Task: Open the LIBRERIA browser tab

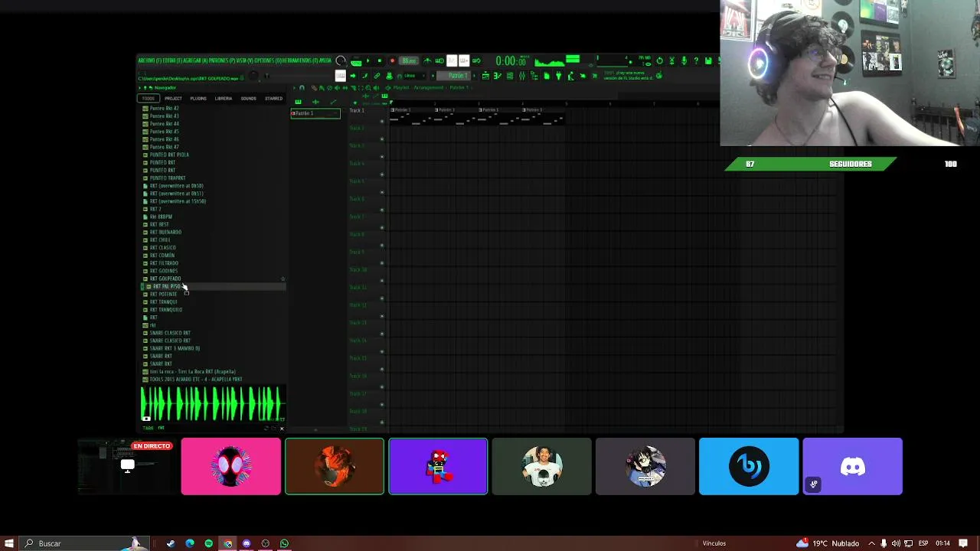Action: (x=224, y=98)
